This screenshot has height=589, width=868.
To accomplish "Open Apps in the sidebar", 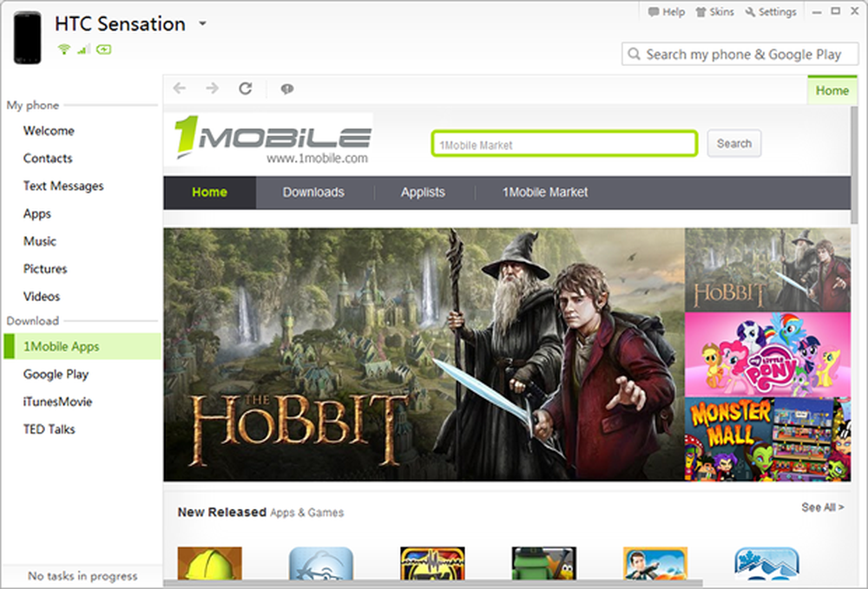I will [37, 214].
